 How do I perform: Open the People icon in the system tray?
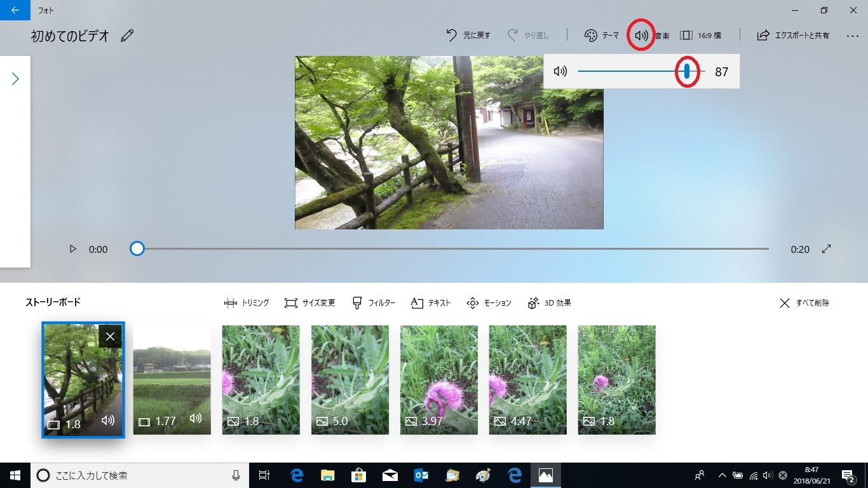tap(700, 475)
